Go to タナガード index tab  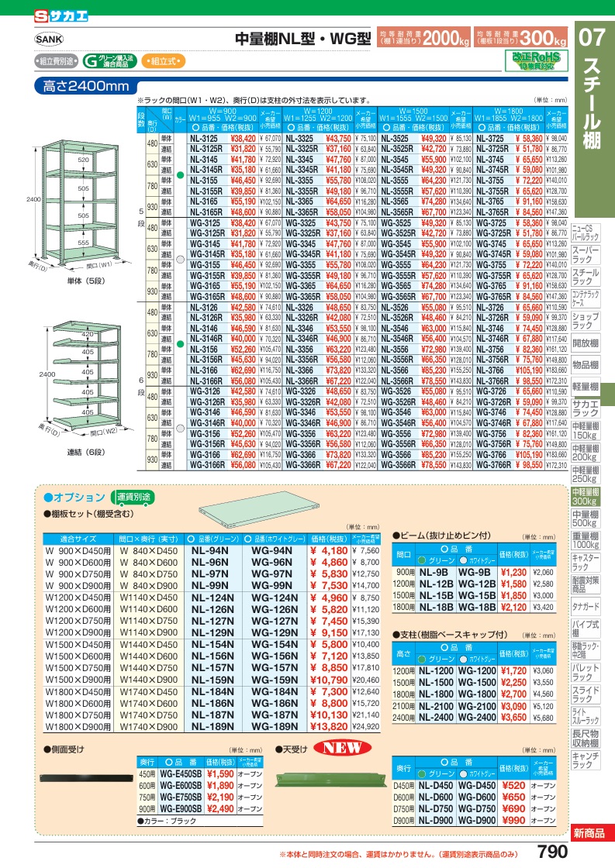(585, 607)
